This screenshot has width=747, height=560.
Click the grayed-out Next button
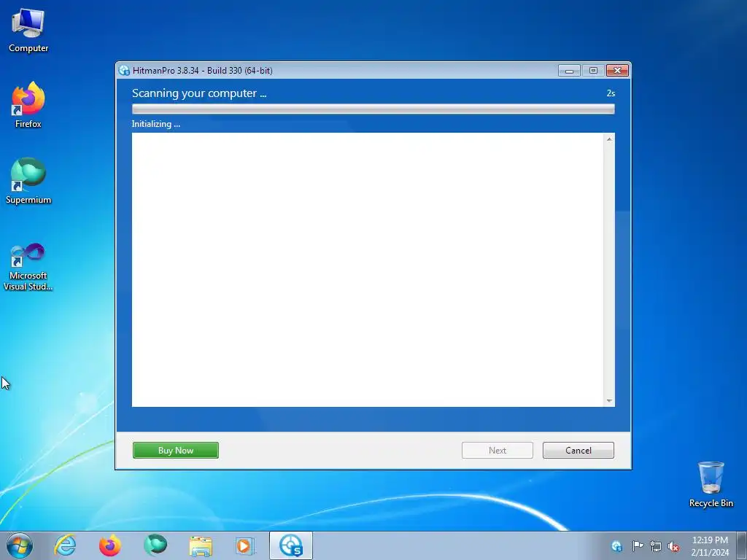pyautogui.click(x=498, y=451)
